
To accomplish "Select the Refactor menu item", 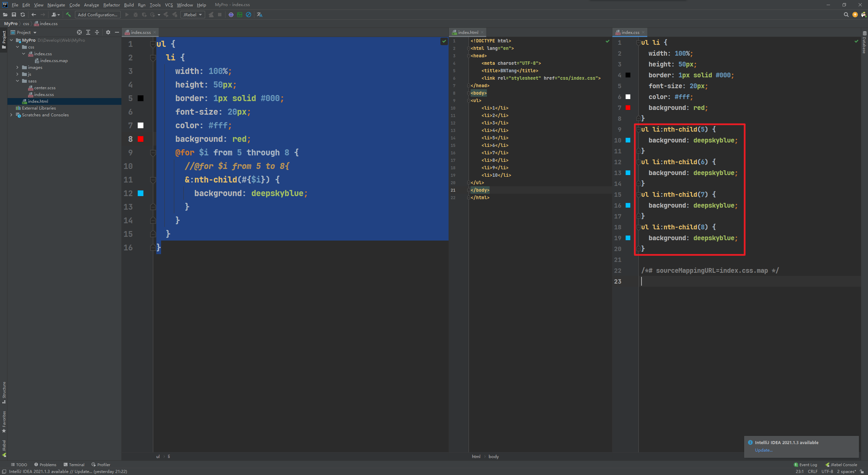I will 112,5.
